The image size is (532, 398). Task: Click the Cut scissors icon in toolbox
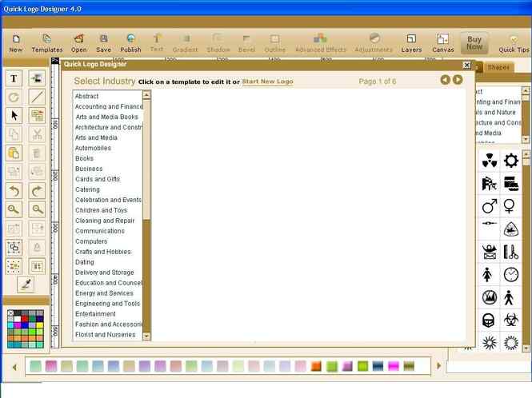tap(37, 134)
